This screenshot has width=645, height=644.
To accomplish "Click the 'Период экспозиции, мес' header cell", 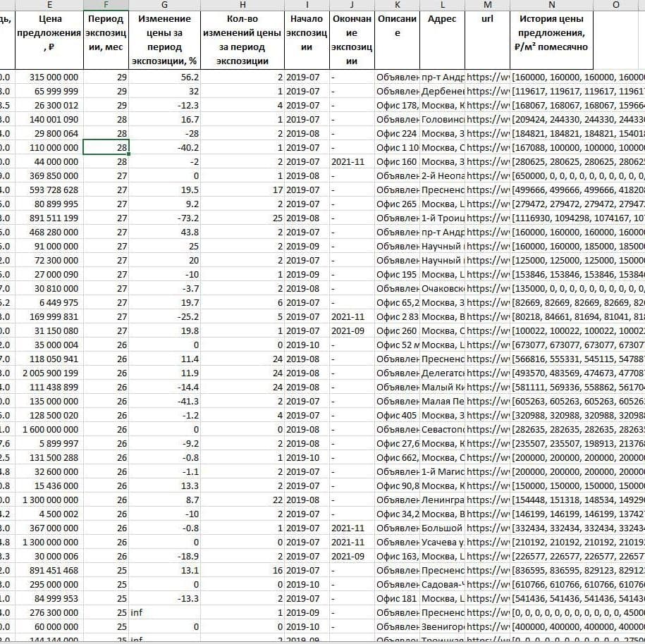I will (106, 40).
